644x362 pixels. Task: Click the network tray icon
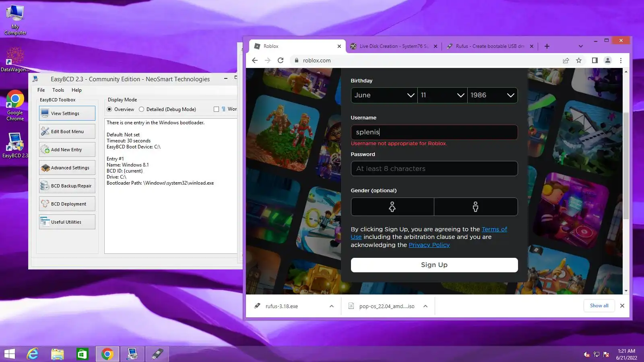pyautogui.click(x=597, y=354)
